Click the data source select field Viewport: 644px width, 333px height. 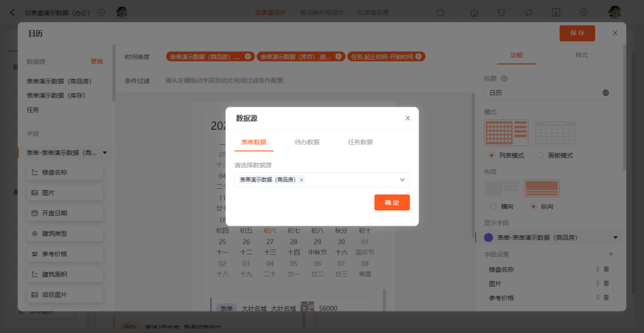click(322, 180)
